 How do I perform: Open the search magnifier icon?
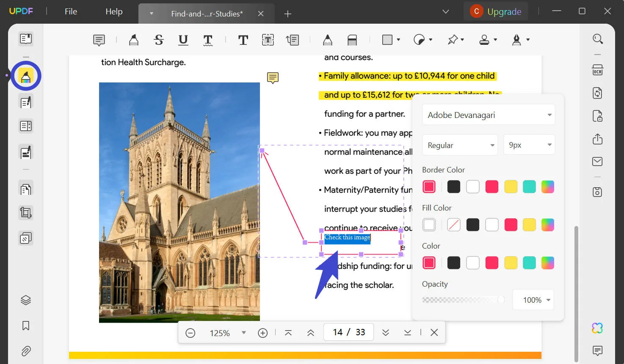click(x=597, y=39)
